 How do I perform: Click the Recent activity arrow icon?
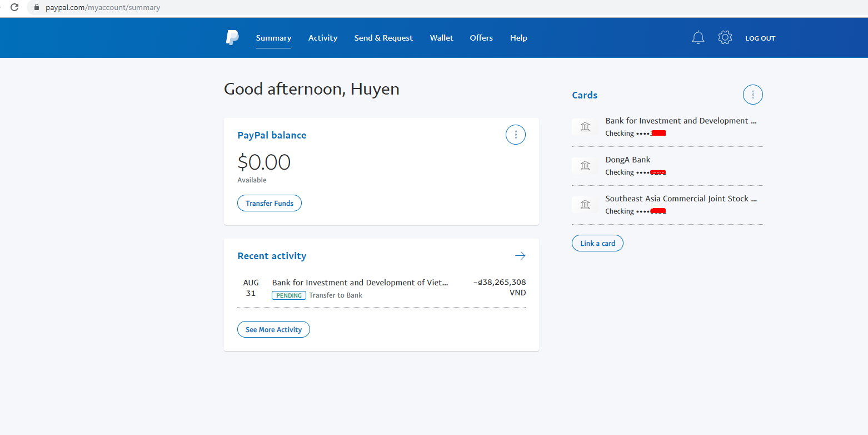coord(520,256)
